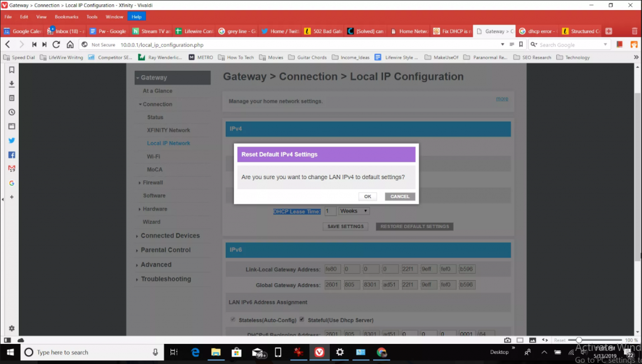Switch to the Stream TV tab

(x=152, y=31)
